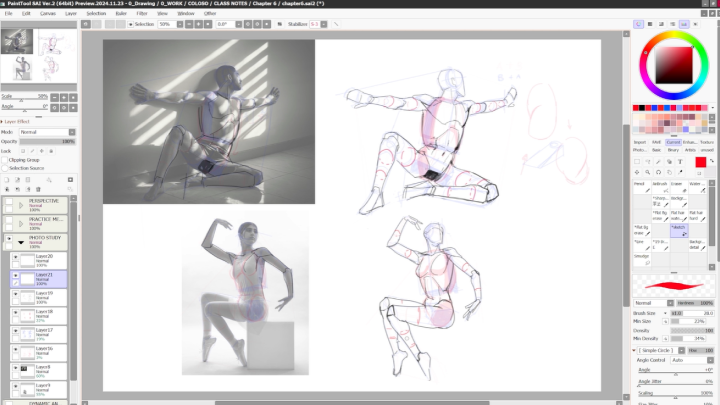
Task: Pick the Eyedropper color picker tool
Action: (x=680, y=172)
